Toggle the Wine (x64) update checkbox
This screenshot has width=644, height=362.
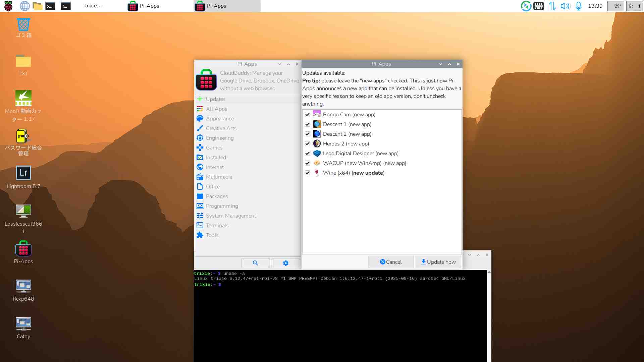point(307,173)
